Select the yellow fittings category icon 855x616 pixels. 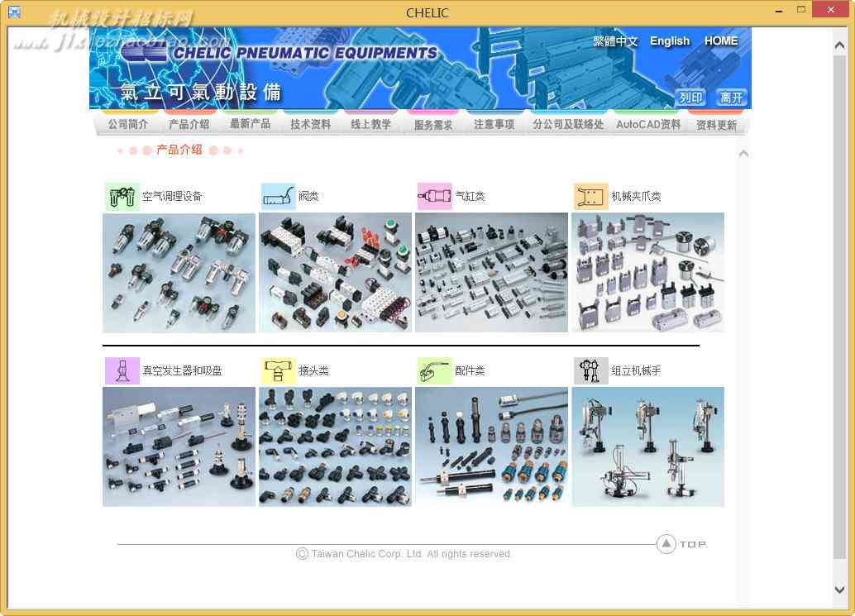click(279, 370)
